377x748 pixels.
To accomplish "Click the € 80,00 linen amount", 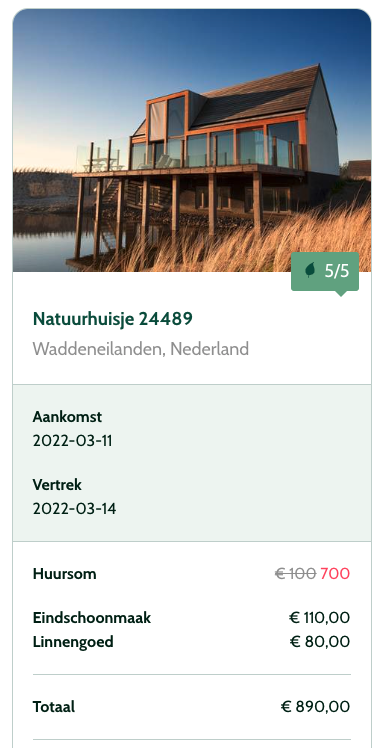I will (320, 642).
